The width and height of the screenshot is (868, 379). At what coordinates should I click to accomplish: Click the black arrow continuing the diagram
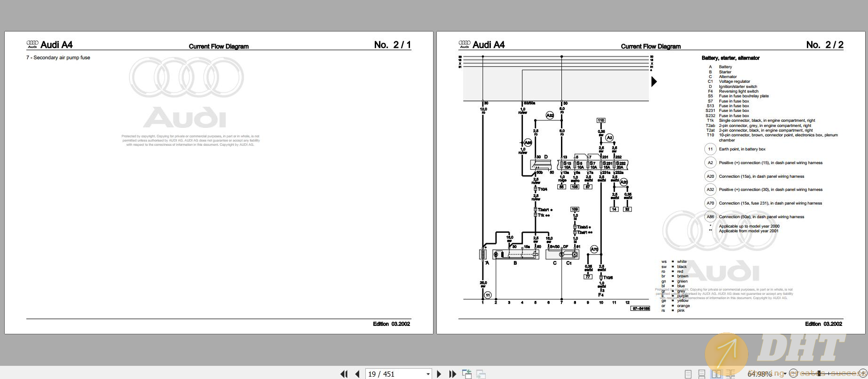[x=654, y=82]
